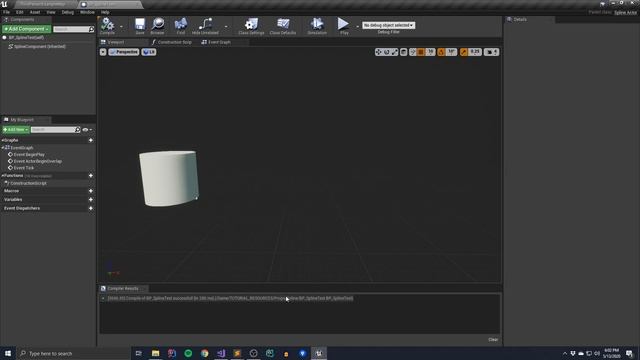The width and height of the screenshot is (640, 360).
Task: Select the rotate gizmo tool in viewport
Action: click(387, 52)
